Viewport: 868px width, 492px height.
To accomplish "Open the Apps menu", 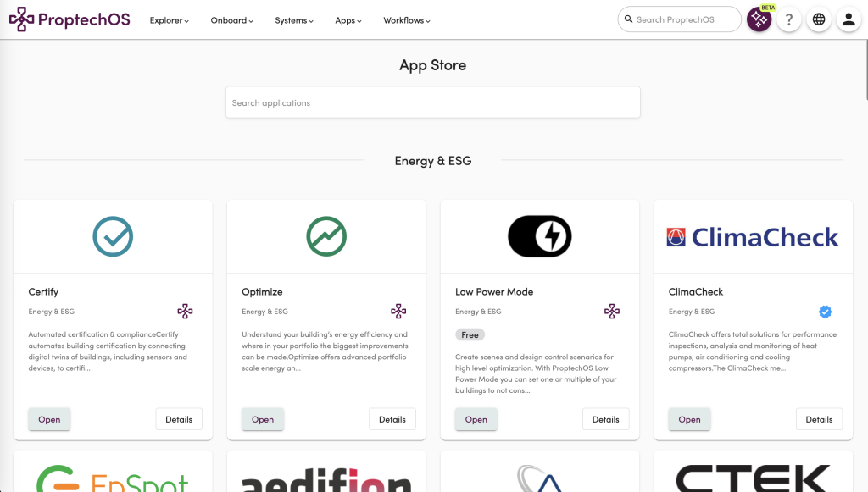I will click(348, 20).
